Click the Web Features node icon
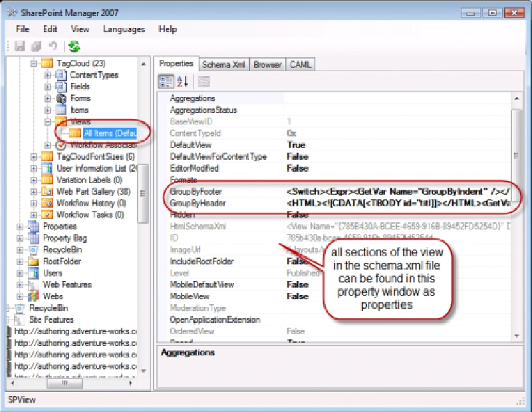Image resolution: width=532 pixels, height=412 pixels. (x=34, y=285)
